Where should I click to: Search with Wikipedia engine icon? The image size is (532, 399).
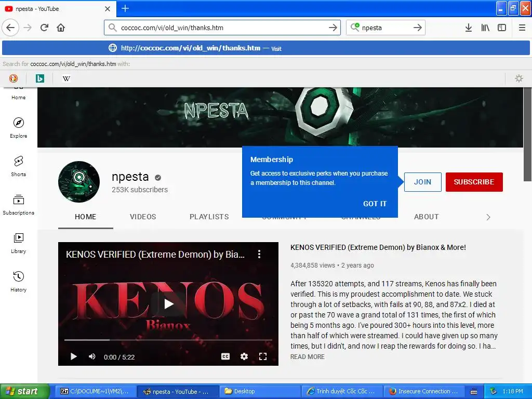(66, 79)
